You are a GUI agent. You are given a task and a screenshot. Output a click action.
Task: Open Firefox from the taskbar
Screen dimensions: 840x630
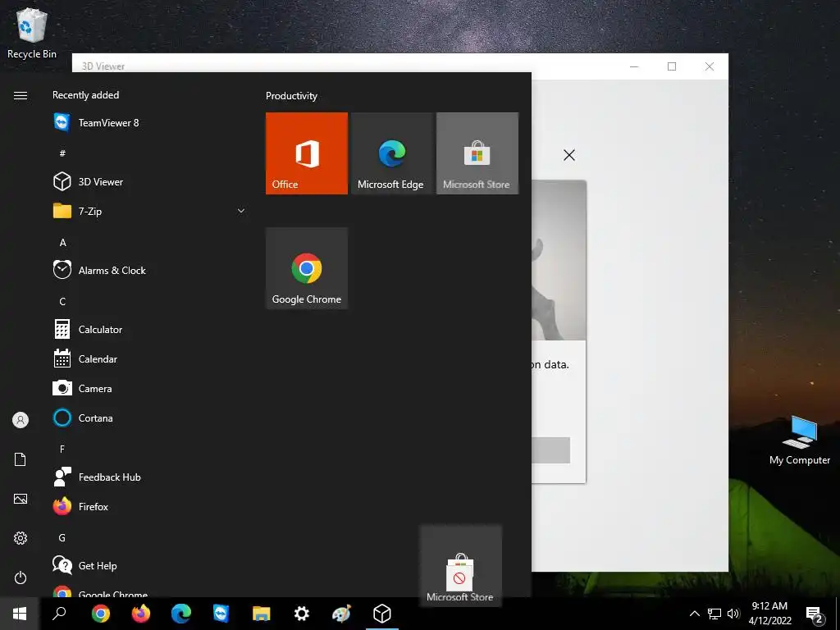(141, 614)
